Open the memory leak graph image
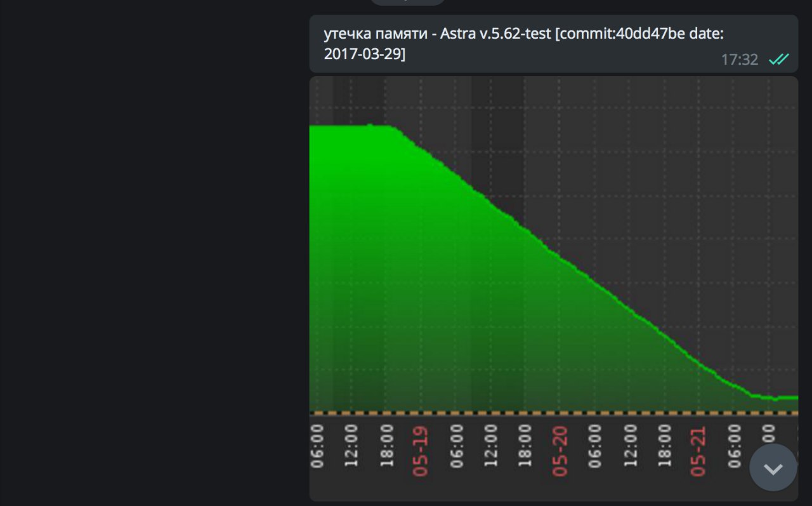This screenshot has width=812, height=506. coord(553,289)
